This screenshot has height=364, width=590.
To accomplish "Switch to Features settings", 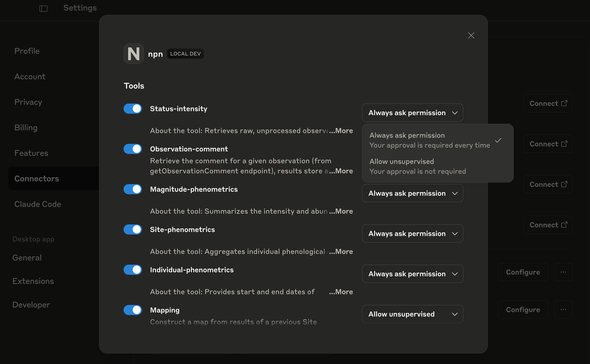I will click(x=31, y=153).
